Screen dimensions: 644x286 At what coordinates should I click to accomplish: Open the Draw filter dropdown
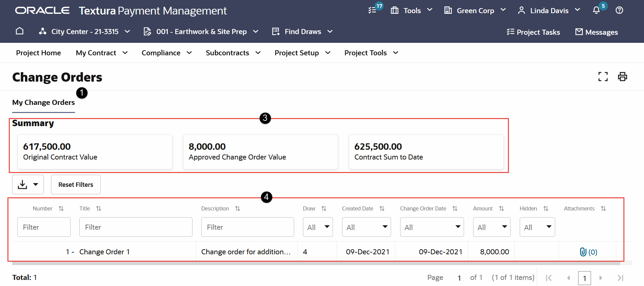318,227
